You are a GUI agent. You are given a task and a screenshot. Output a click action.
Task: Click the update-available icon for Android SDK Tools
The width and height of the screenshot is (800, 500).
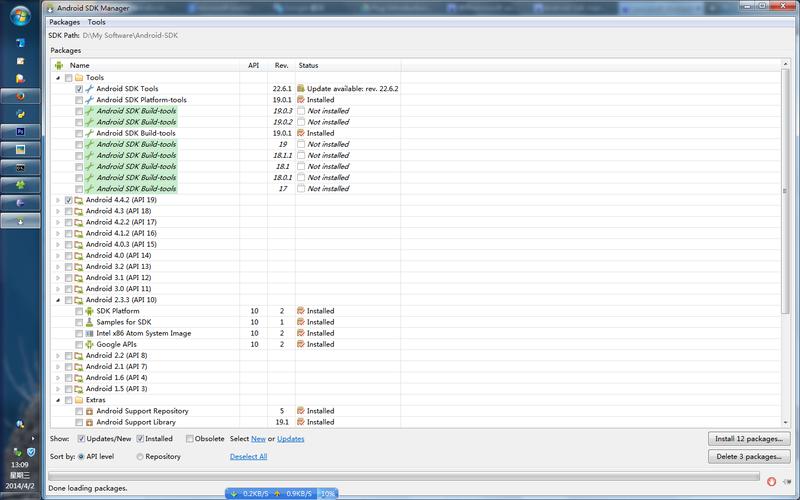301,89
